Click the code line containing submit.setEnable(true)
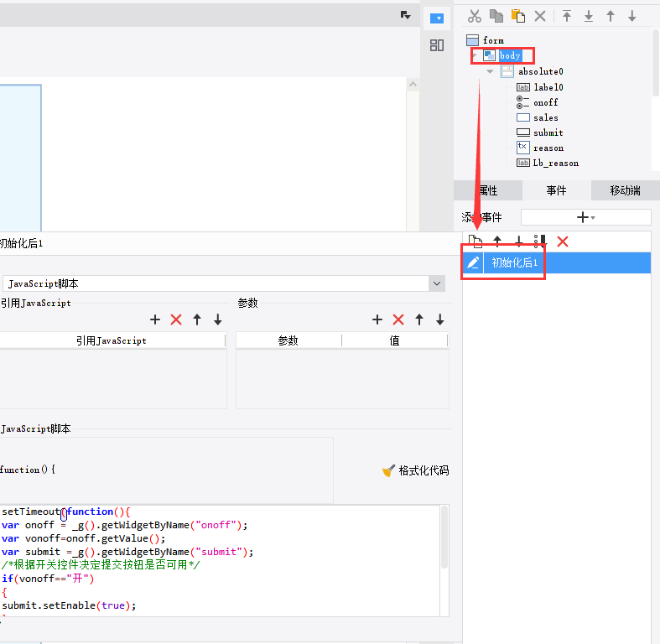The height and width of the screenshot is (644, 660). pos(69,605)
